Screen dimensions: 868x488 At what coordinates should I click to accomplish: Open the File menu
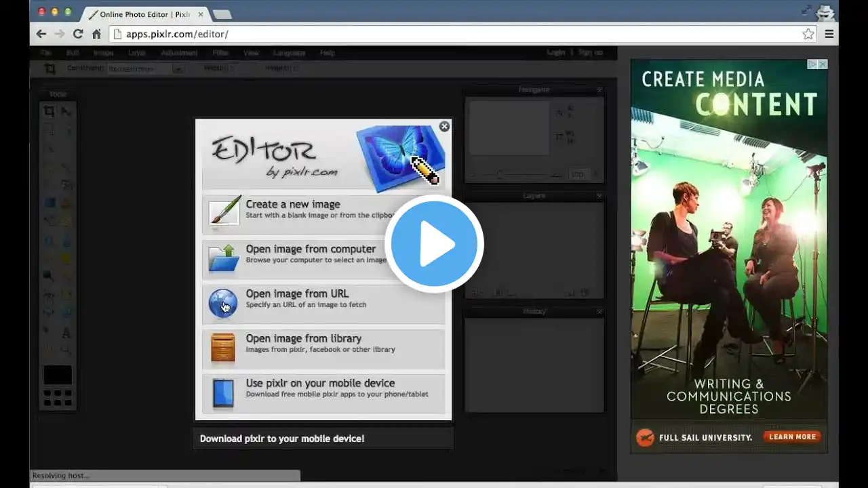coord(45,53)
